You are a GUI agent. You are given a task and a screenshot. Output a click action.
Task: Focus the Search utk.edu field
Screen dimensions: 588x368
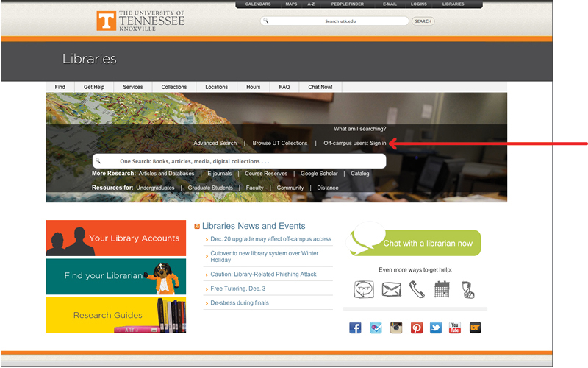[x=334, y=21]
